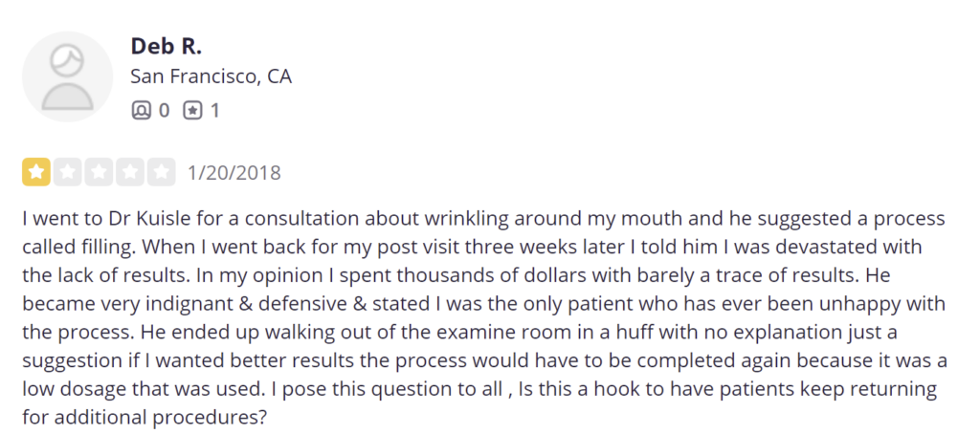Click the reviewer name Deb R.
Viewport: 980px width, 434px height.
167,46
